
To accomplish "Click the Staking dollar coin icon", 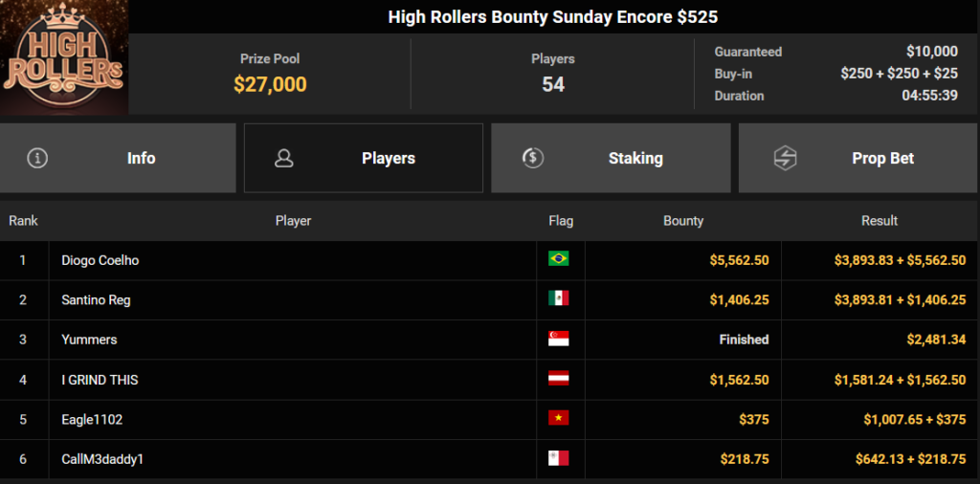I will point(533,159).
